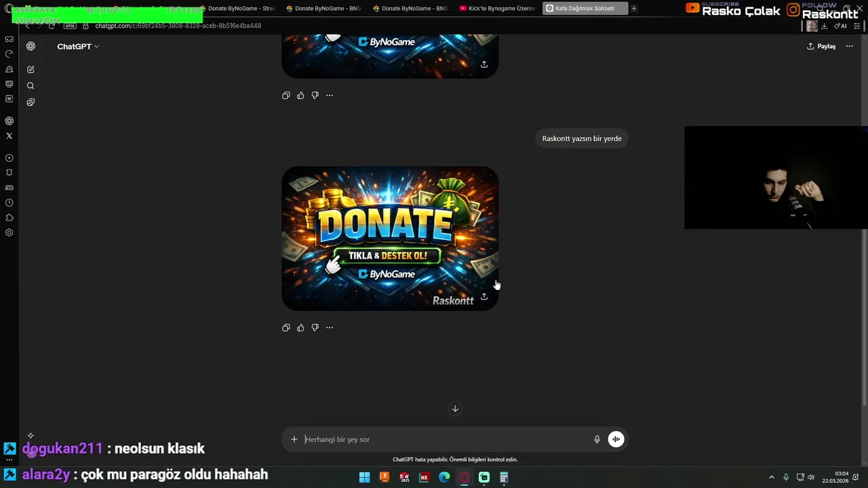The width and height of the screenshot is (868, 488).
Task: Select the 'Kafa Dağıtmak Sohbeti' tab
Action: click(585, 9)
